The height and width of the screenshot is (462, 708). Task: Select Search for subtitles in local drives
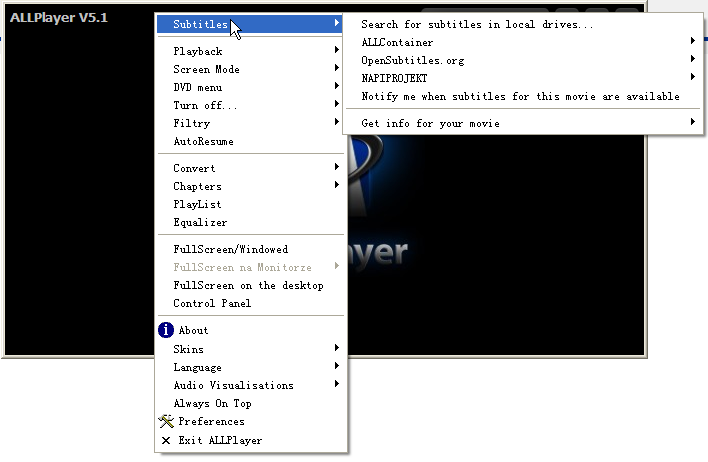click(x=523, y=24)
